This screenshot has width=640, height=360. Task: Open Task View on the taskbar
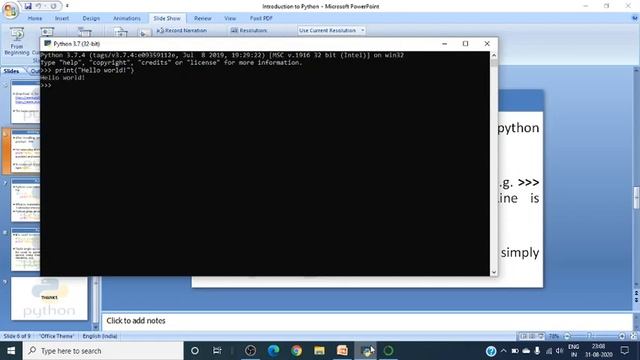(x=217, y=351)
